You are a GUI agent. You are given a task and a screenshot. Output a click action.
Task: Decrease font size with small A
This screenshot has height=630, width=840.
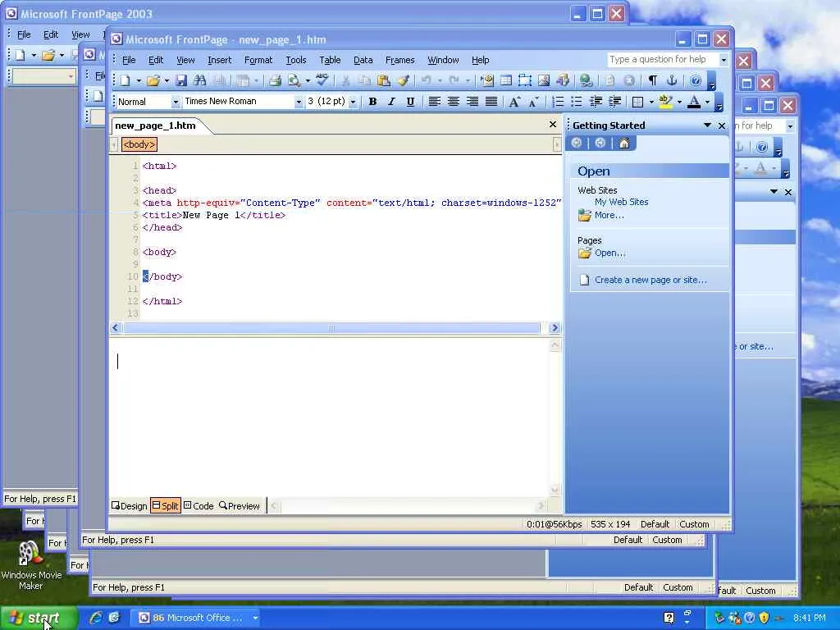(x=533, y=102)
